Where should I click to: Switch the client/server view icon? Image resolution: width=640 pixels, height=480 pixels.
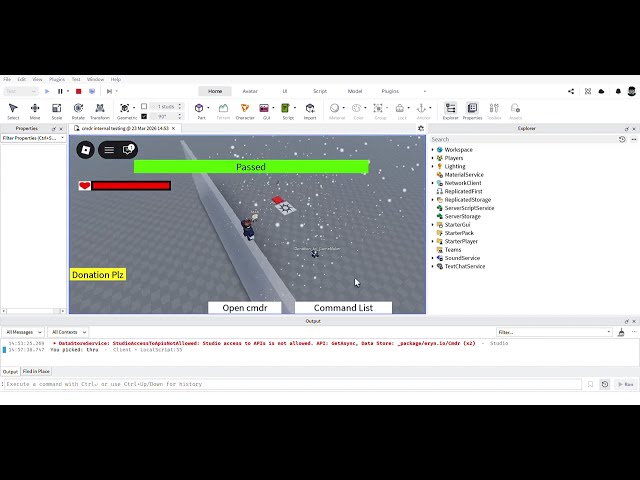(92, 91)
